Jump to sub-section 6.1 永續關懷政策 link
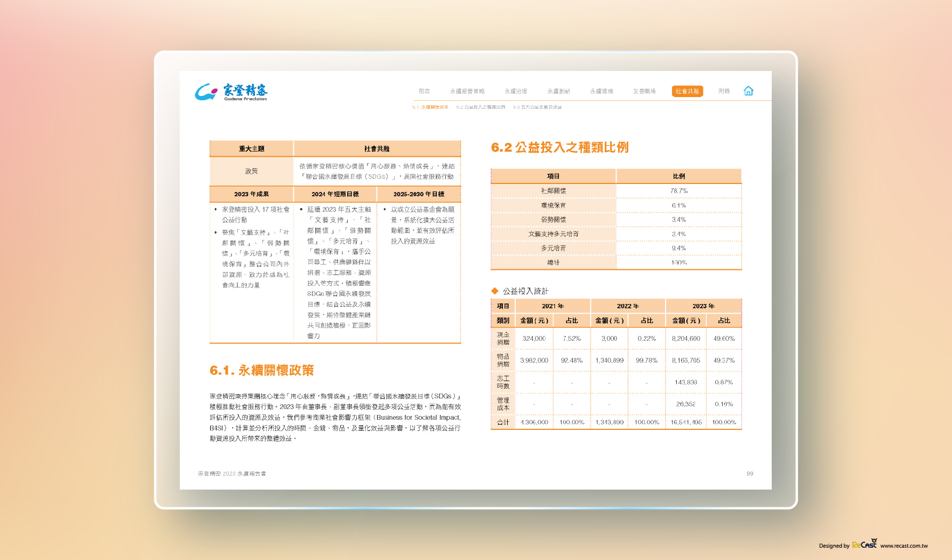Image resolution: width=952 pixels, height=560 pixels. 430,107
